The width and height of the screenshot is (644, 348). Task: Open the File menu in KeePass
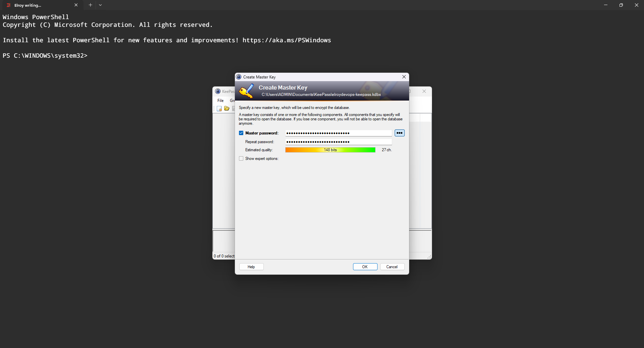220,101
